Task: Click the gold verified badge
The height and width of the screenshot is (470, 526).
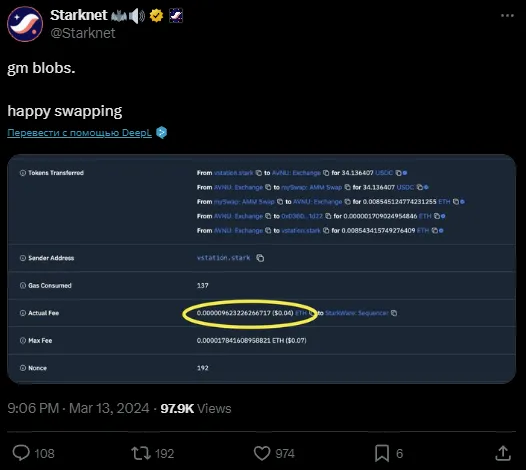Action: [156, 15]
